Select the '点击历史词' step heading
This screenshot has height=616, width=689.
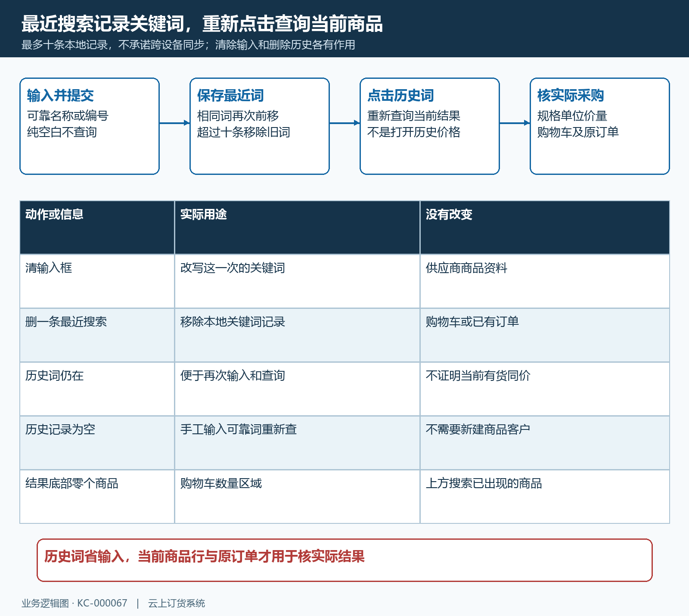click(400, 96)
